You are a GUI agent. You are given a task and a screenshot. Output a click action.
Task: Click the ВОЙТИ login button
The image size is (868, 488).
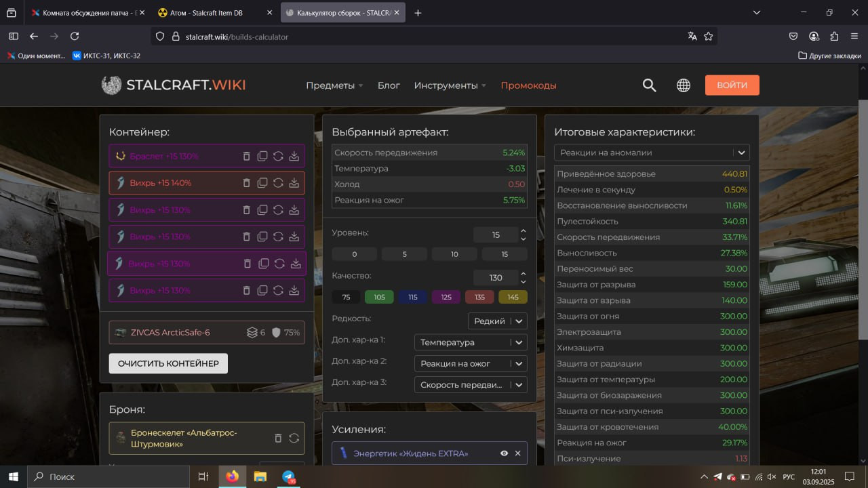(x=732, y=85)
